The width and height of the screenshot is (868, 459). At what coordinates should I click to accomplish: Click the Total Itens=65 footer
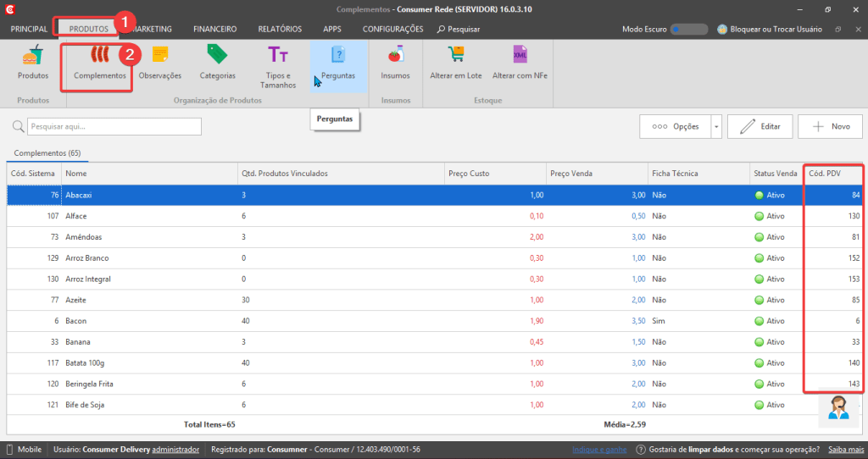(x=209, y=425)
